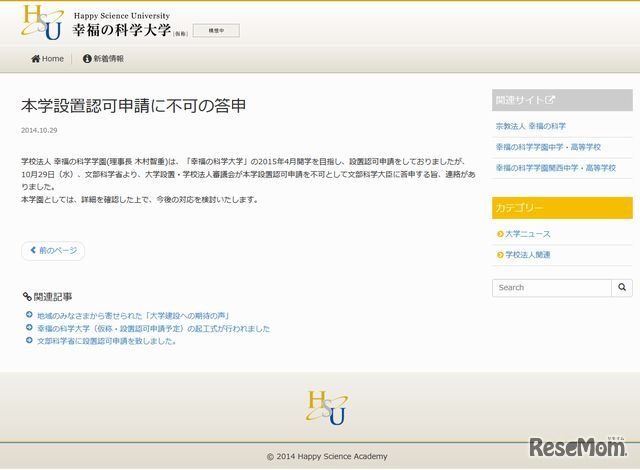Screen dimensions: 640x470
Task: Click the 構想中 badge button
Action: [x=216, y=31]
